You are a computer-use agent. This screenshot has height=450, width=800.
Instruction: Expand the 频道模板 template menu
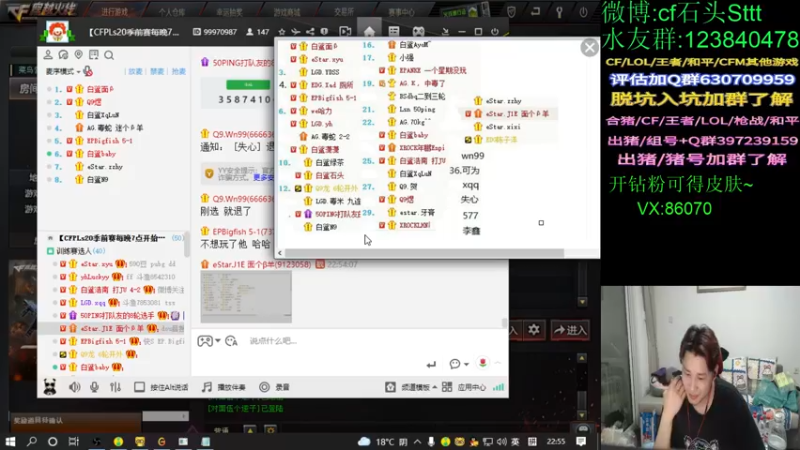pos(419,387)
